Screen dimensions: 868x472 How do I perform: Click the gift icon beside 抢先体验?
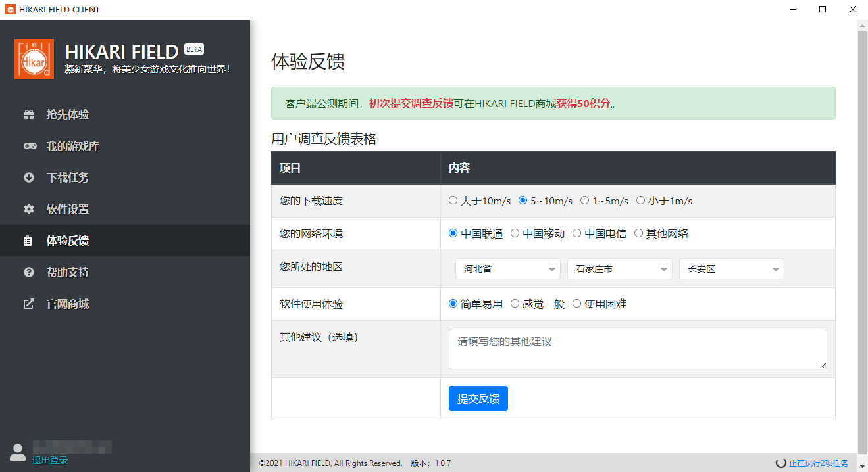29,114
